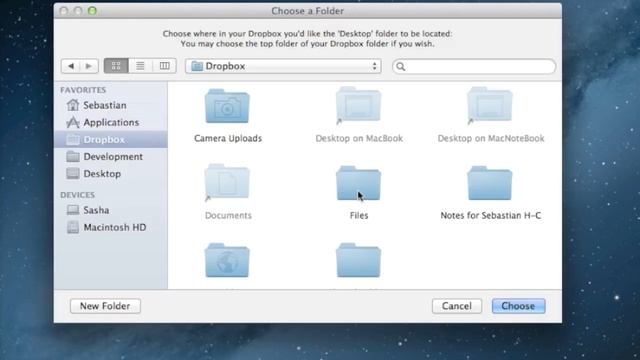Click the search field
640x360 pixels.
click(x=474, y=67)
